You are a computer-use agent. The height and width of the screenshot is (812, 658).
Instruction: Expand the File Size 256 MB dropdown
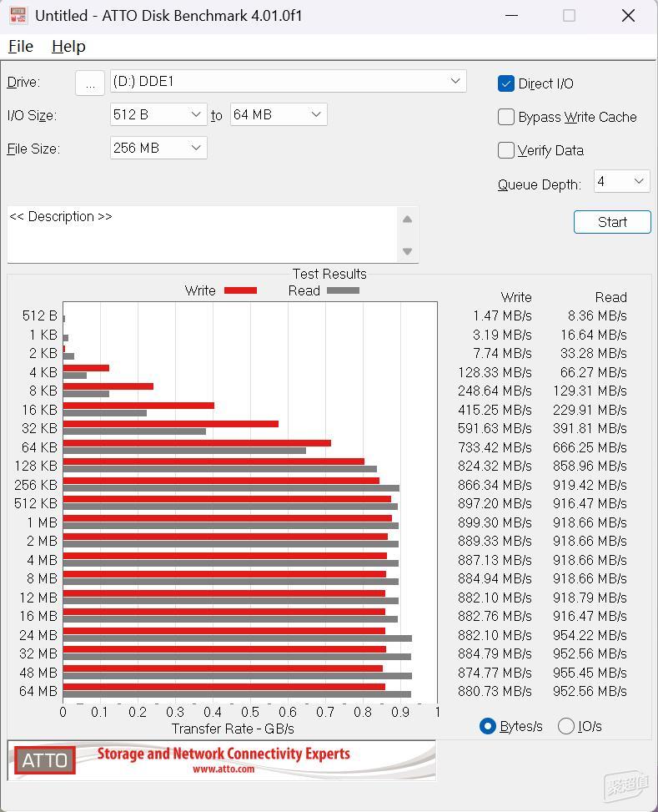[x=158, y=148]
